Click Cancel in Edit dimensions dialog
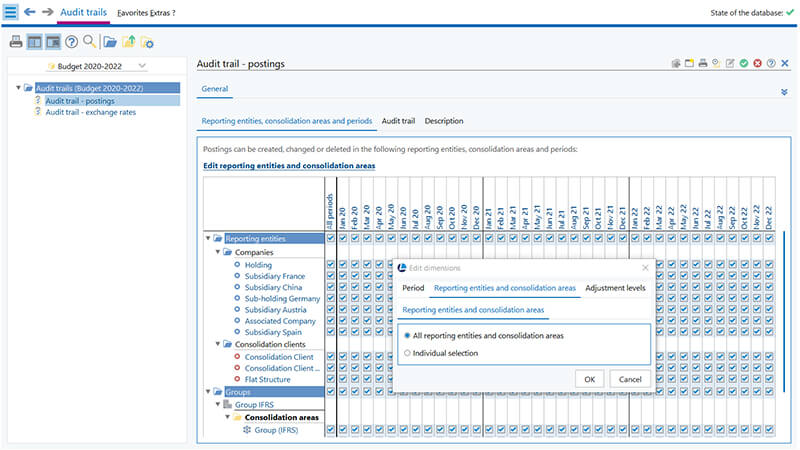The width and height of the screenshot is (800, 450). click(x=630, y=379)
